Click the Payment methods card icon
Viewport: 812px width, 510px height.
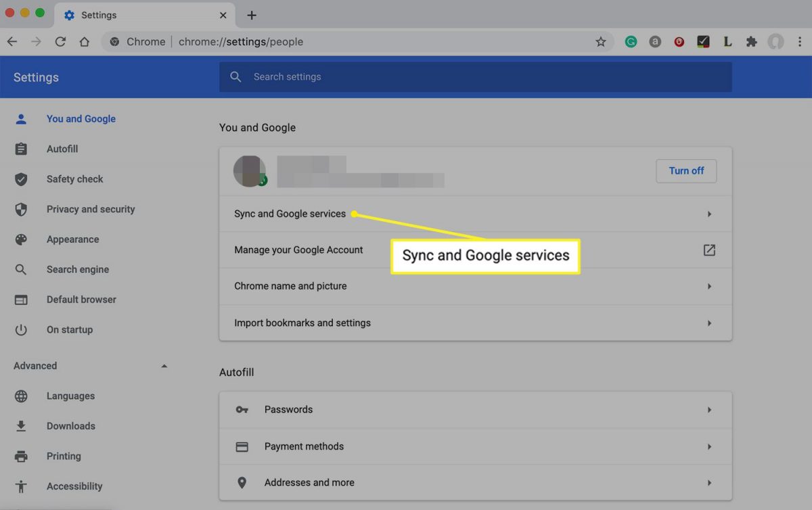point(242,446)
